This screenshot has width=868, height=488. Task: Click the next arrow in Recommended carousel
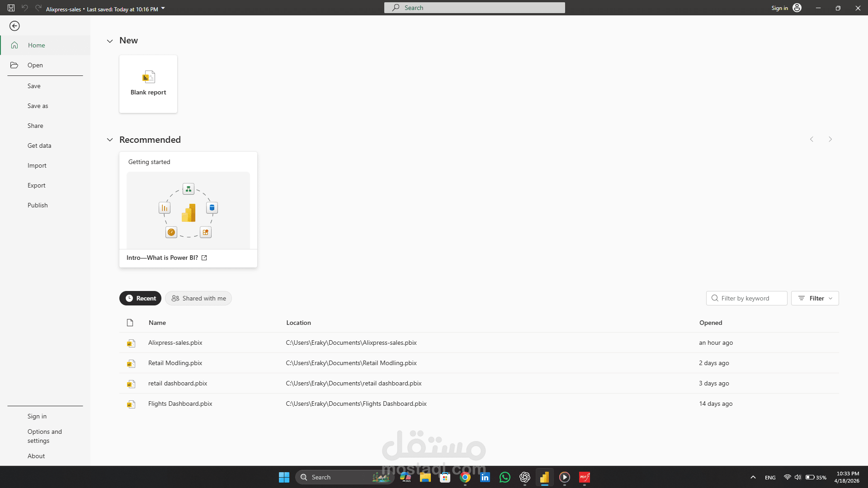click(x=830, y=139)
